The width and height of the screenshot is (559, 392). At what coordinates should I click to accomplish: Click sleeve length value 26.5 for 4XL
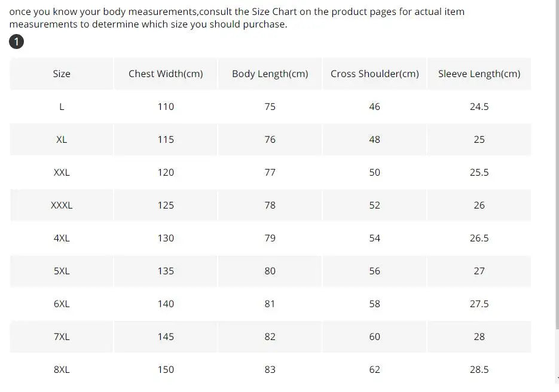coord(479,238)
